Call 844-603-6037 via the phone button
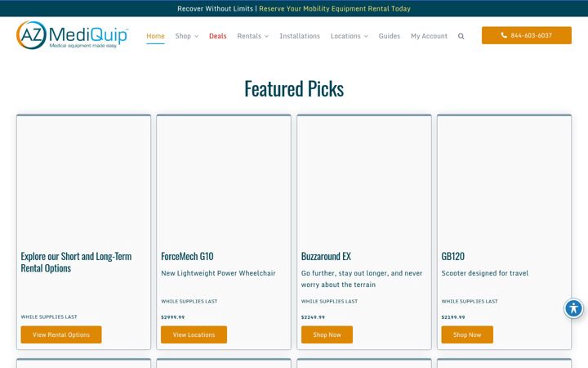The width and height of the screenshot is (588, 368). pos(527,35)
